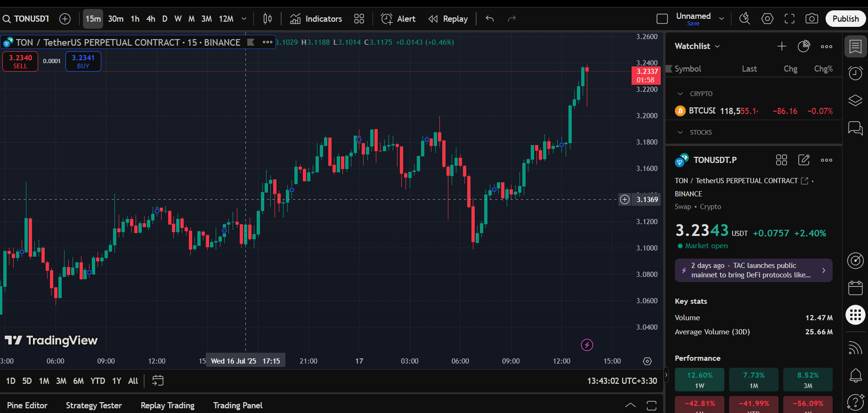This screenshot has height=413, width=868.
Task: Open the Indicators menu
Action: [316, 19]
